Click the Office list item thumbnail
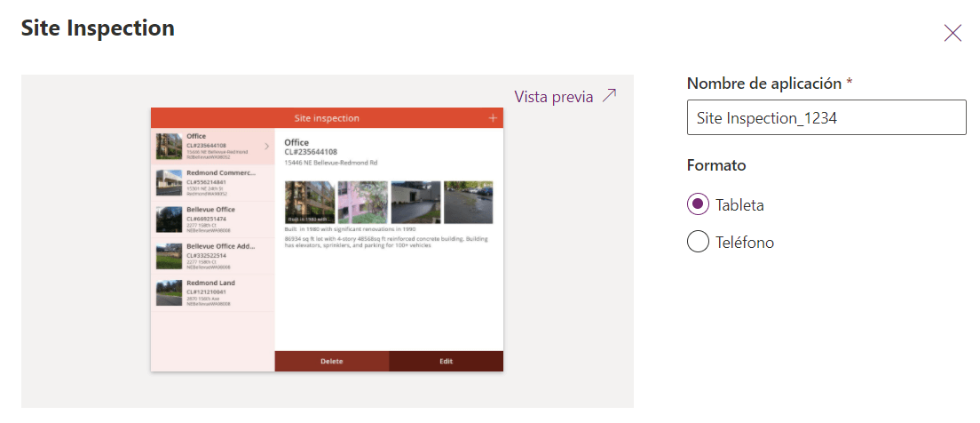 point(169,146)
